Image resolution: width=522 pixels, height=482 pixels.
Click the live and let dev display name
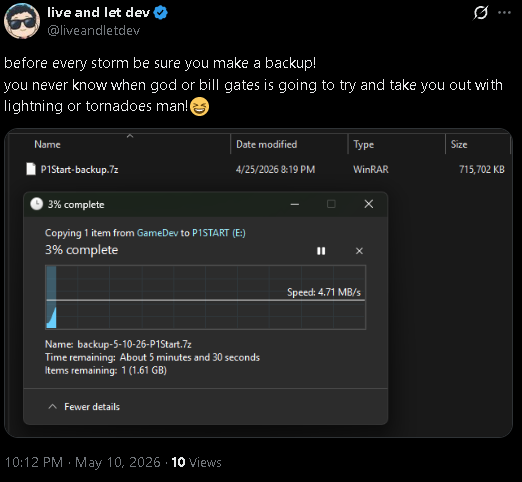(98, 13)
